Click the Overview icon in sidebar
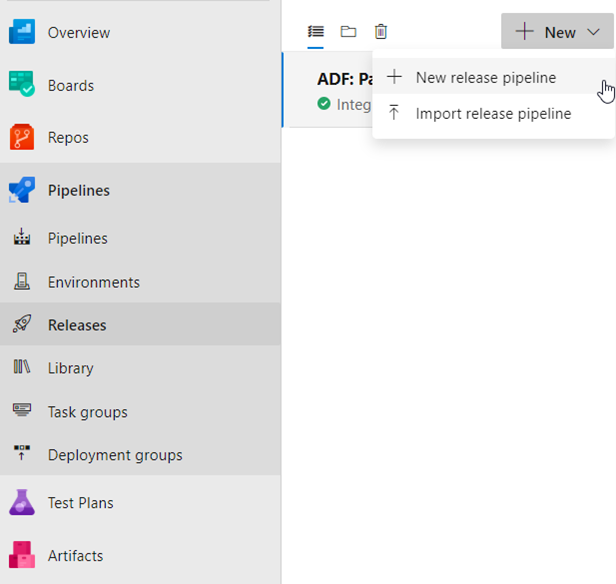This screenshot has height=584, width=616. pyautogui.click(x=22, y=32)
